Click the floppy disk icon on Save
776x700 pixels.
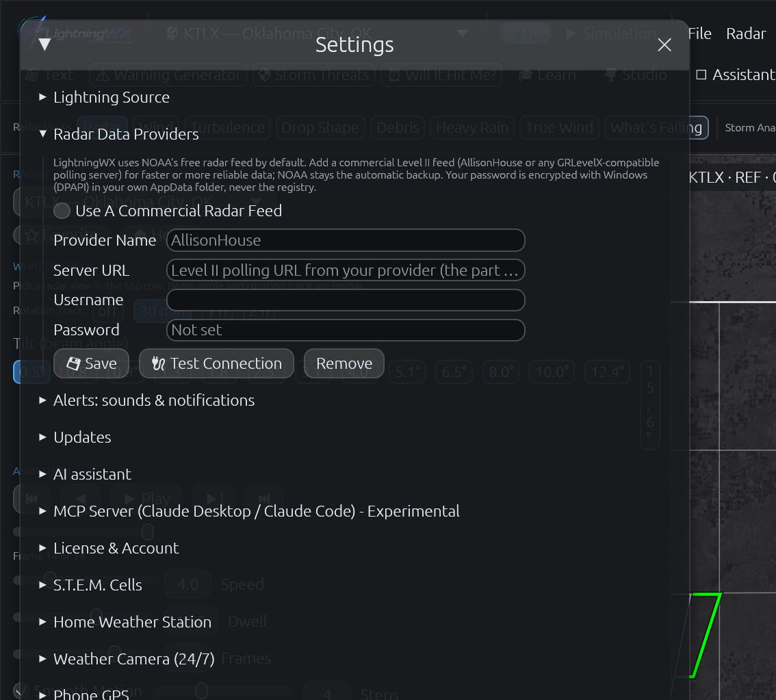(x=73, y=363)
